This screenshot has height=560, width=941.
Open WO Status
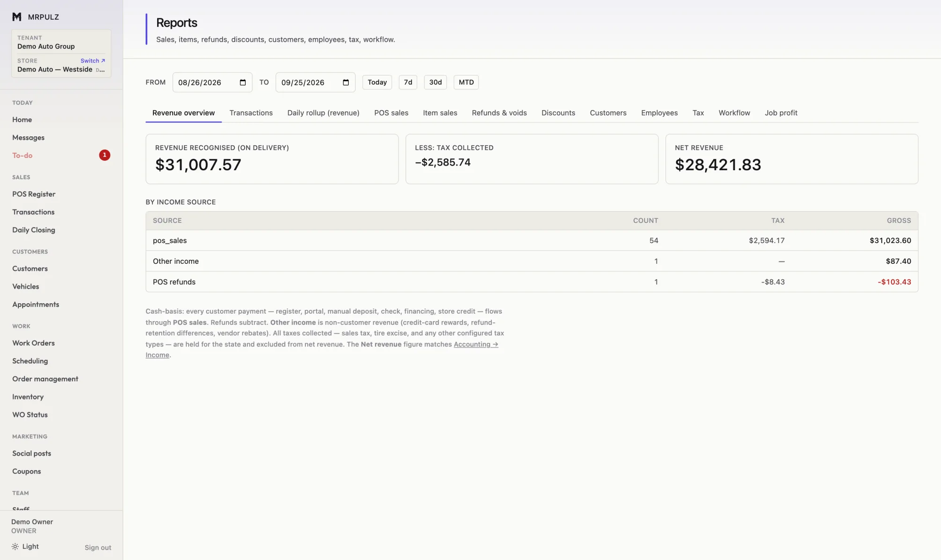click(x=30, y=415)
